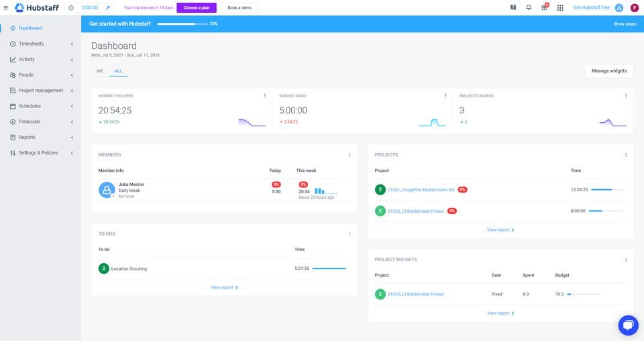Expand the Reports submenu chevron
Viewport: 644px width, 341px height.
click(x=72, y=138)
